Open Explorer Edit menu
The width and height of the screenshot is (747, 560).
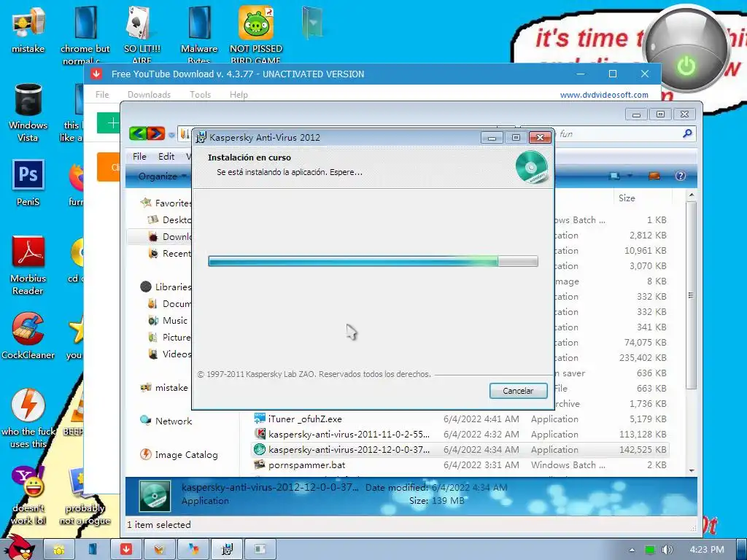pyautogui.click(x=166, y=156)
